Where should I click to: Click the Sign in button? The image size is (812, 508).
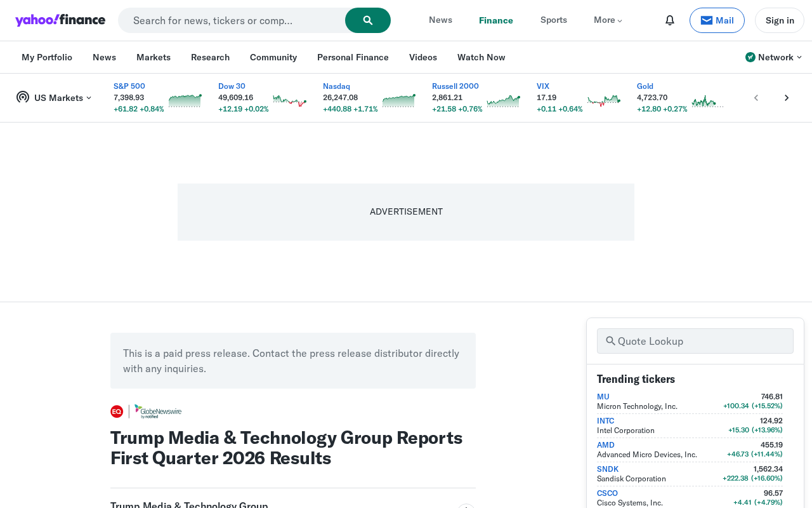(780, 20)
